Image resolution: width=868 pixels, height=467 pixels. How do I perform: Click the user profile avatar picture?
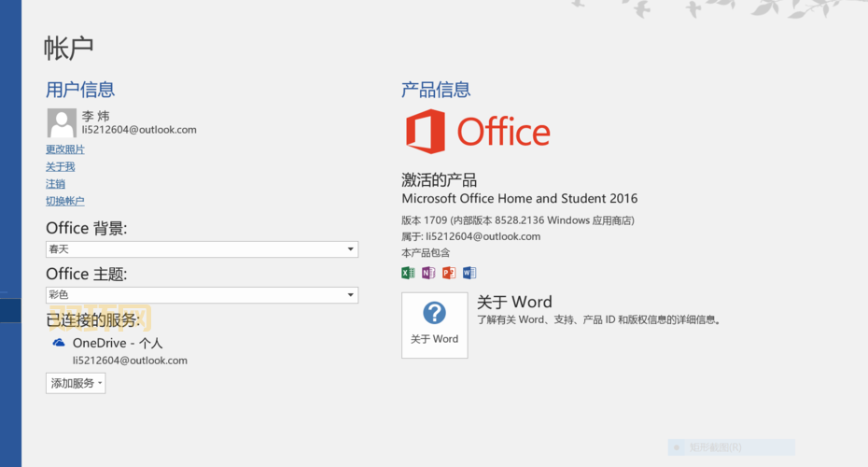point(62,122)
